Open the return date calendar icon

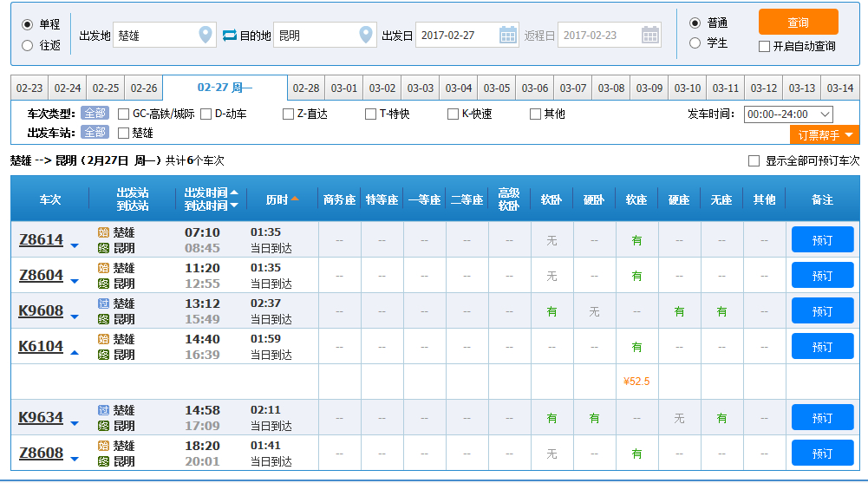click(650, 35)
